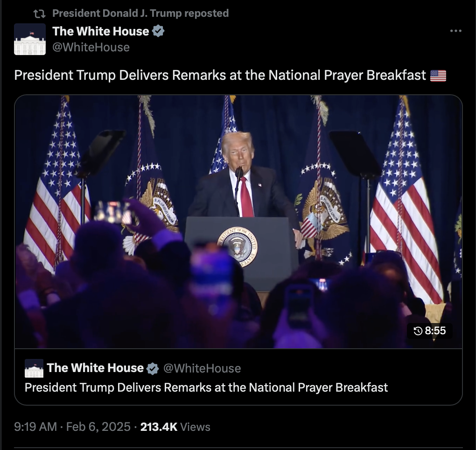Screen dimensions: 476x450
Task: Open President Donald J. Trump reposted link
Action: (140, 14)
